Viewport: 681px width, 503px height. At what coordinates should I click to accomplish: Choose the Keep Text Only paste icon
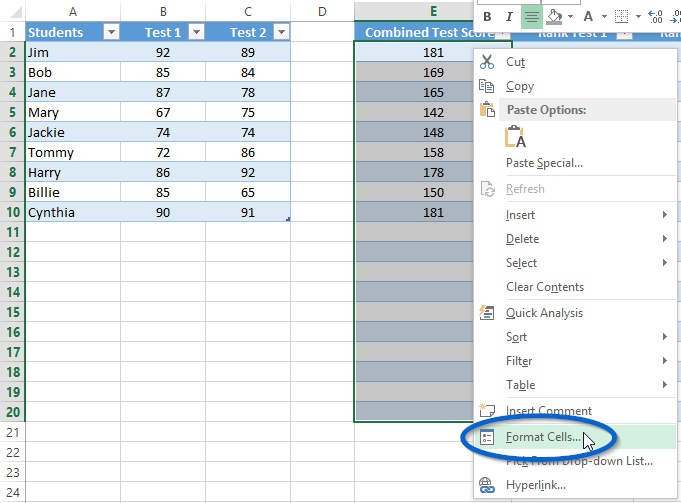(x=516, y=136)
